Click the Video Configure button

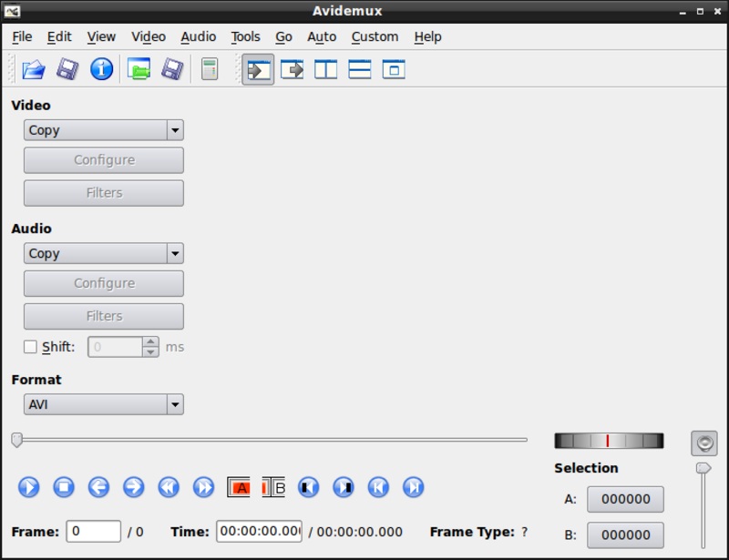coord(104,160)
